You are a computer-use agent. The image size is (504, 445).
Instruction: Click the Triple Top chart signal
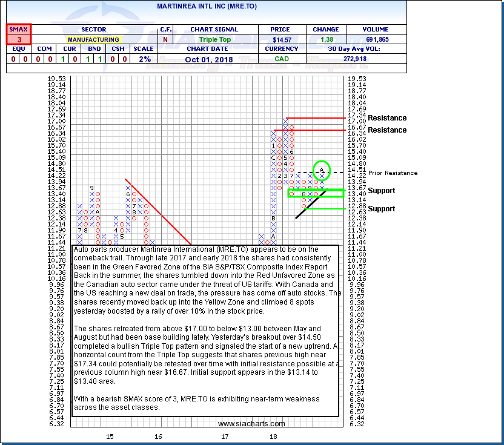click(214, 39)
